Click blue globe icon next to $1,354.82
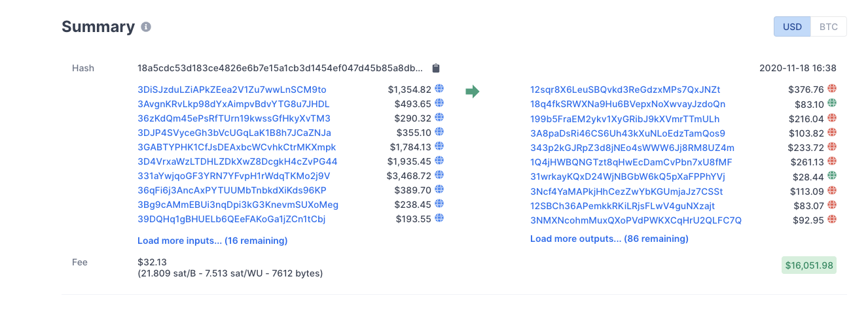 (x=439, y=89)
